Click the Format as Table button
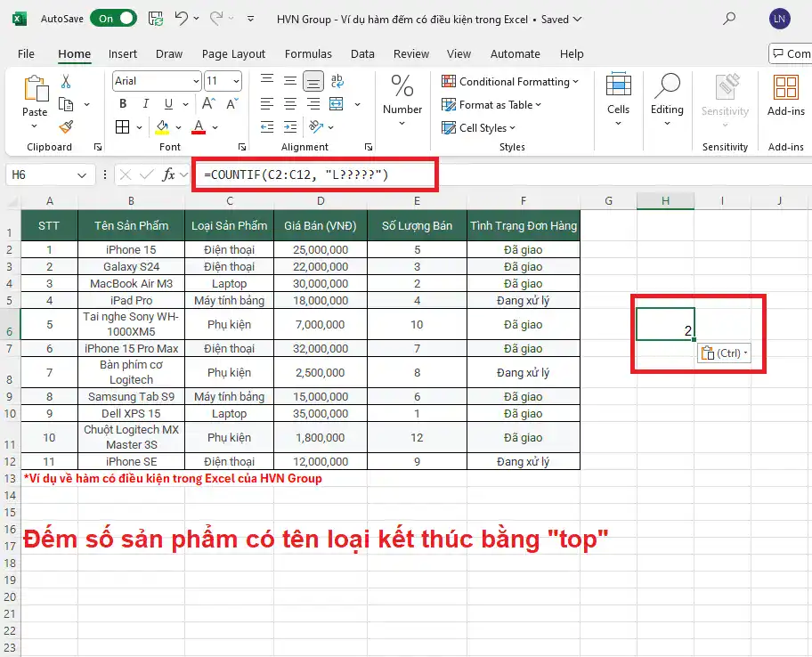This screenshot has width=812, height=657. [x=491, y=104]
